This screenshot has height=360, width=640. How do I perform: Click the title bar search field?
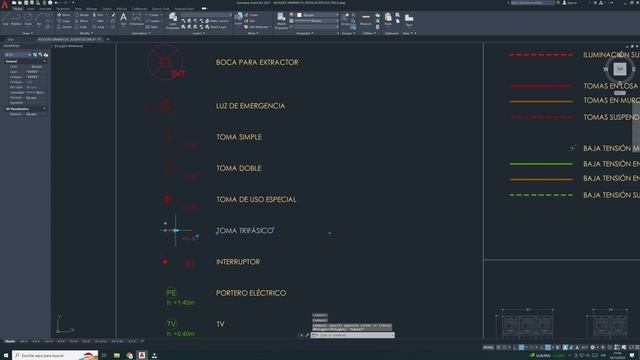tap(533, 3)
